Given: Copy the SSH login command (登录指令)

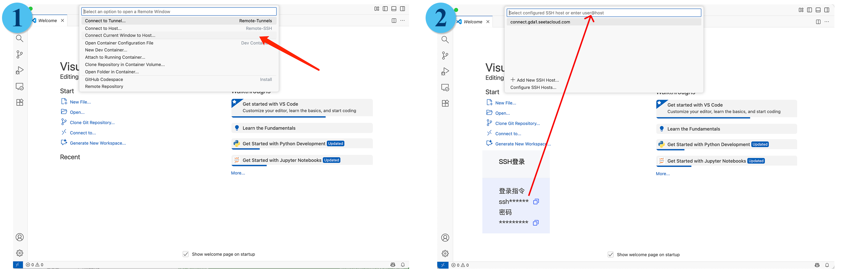Looking at the screenshot, I should click(536, 202).
